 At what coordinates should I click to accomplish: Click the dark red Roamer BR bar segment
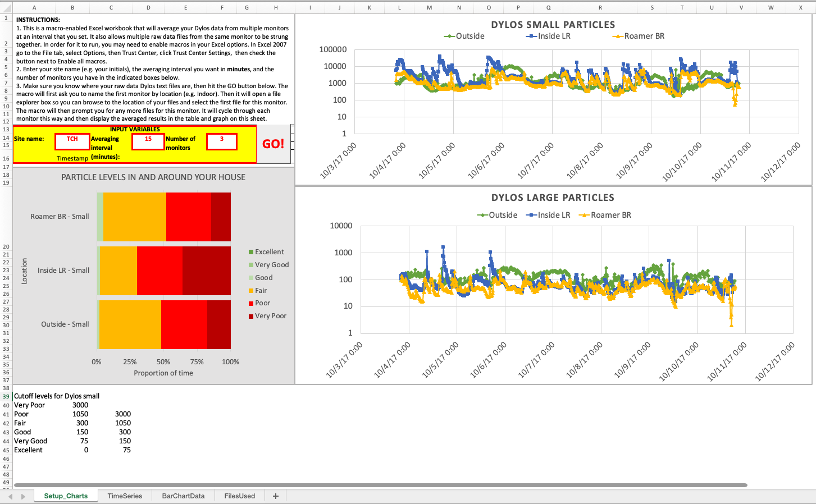221,217
